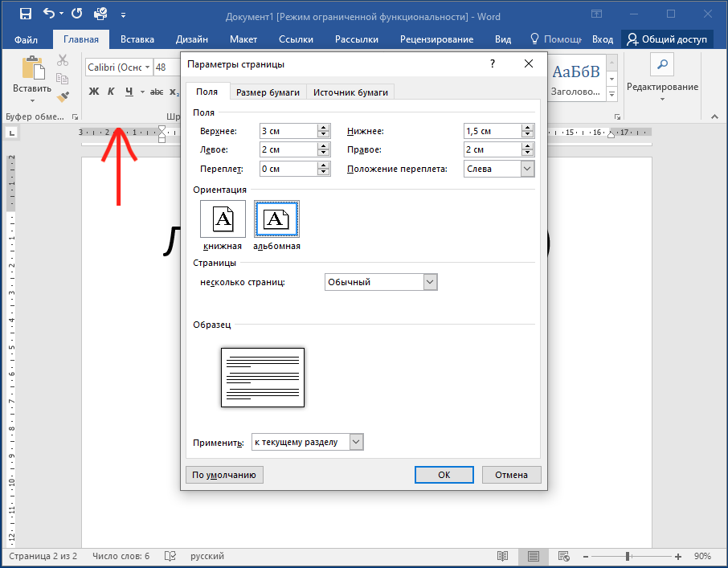Screen dimensions: 728x568
Task: Toggle subscript x₂ formatting
Action: [174, 92]
